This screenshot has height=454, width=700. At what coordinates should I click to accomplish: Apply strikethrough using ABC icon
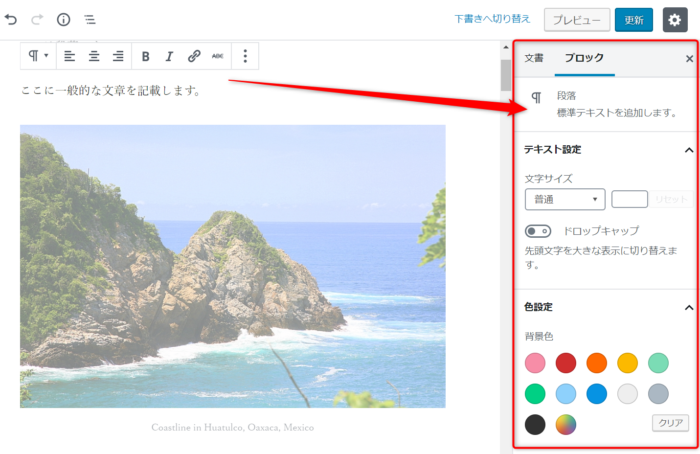[x=218, y=56]
